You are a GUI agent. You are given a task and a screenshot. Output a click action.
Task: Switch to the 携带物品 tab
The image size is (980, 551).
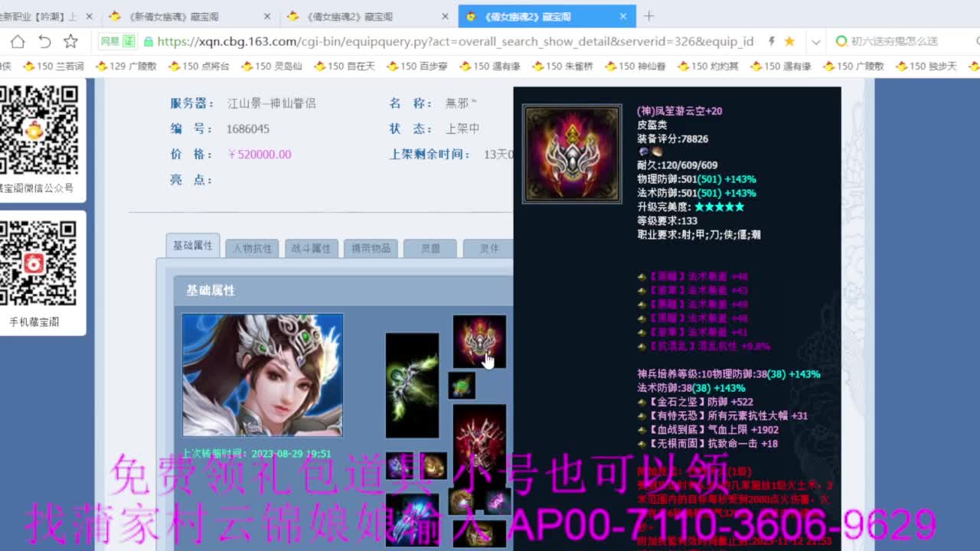click(371, 248)
